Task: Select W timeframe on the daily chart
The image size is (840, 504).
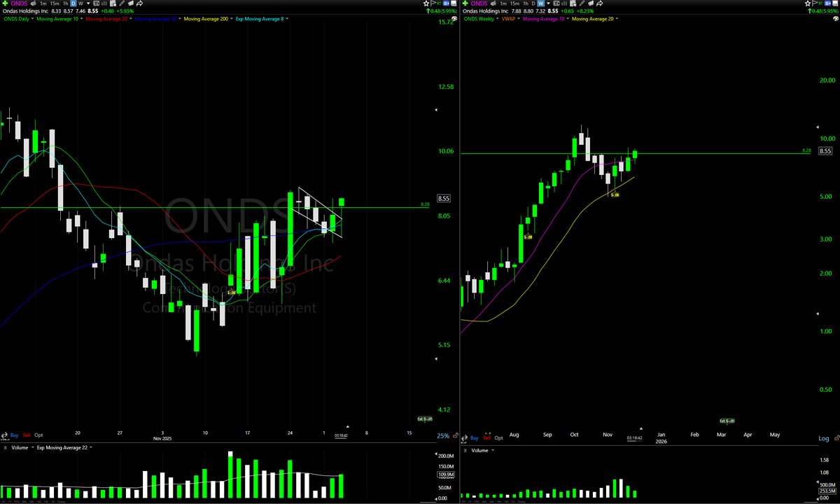Action: click(80, 3)
